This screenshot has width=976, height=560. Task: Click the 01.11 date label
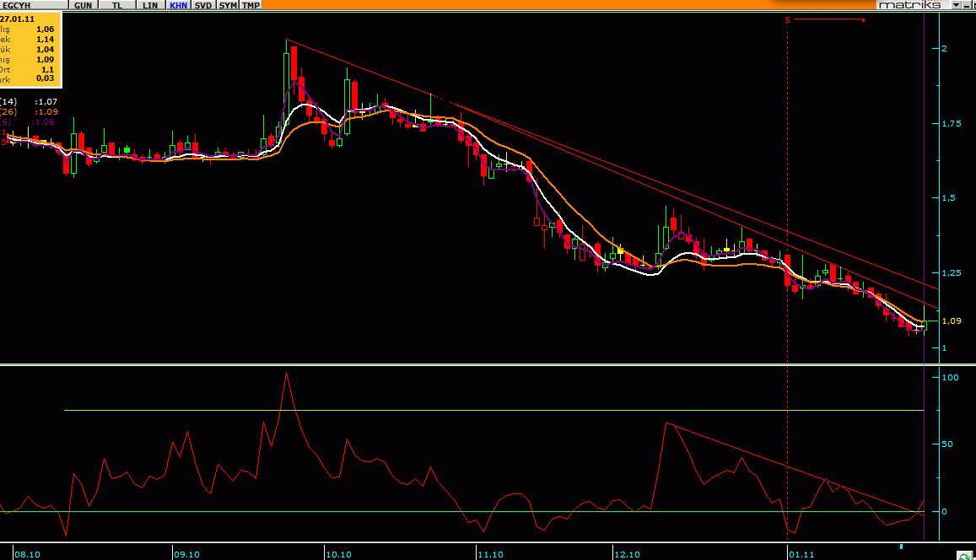click(x=801, y=554)
